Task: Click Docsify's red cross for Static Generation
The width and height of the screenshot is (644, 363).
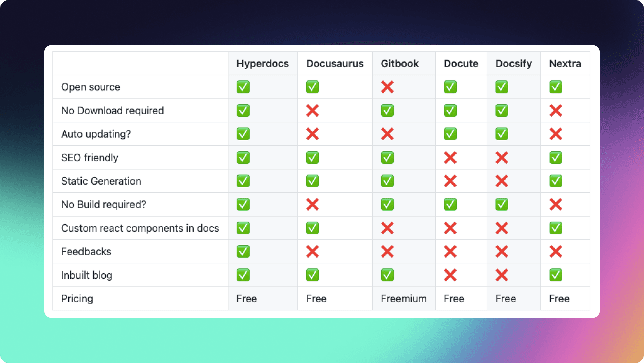Action: pyautogui.click(x=501, y=181)
